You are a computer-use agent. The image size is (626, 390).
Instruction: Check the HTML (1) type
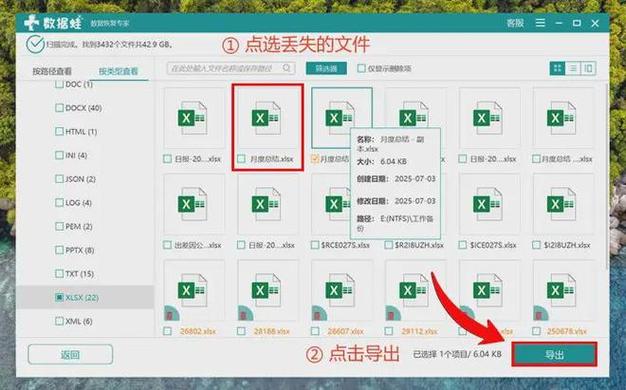point(59,131)
